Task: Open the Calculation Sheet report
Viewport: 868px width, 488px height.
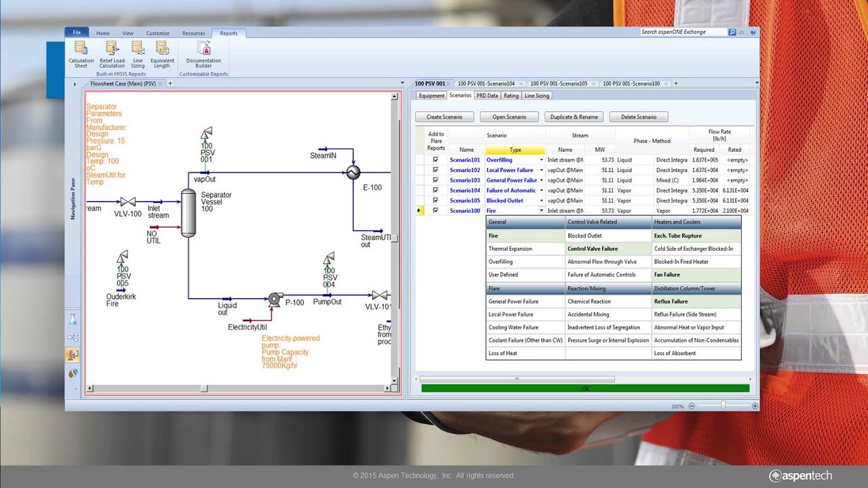Action: (81, 54)
